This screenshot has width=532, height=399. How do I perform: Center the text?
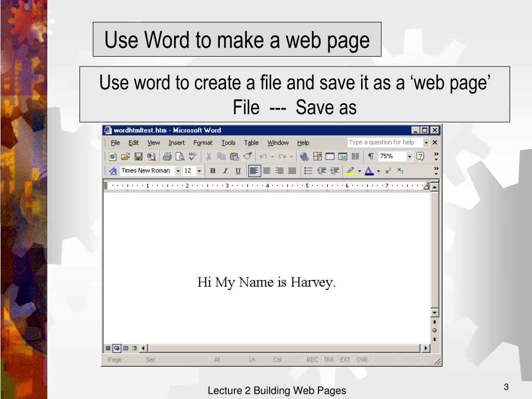point(267,170)
